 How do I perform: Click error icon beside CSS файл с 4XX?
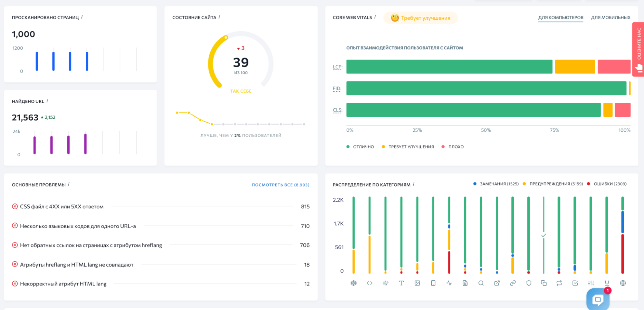15,206
